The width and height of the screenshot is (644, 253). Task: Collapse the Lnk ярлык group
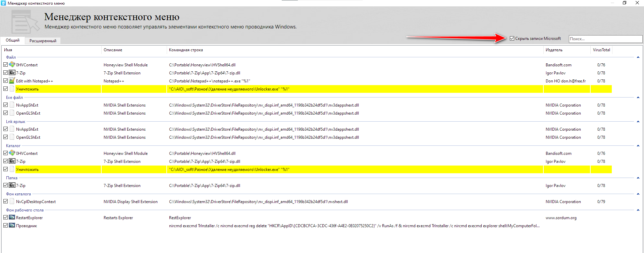638,122
